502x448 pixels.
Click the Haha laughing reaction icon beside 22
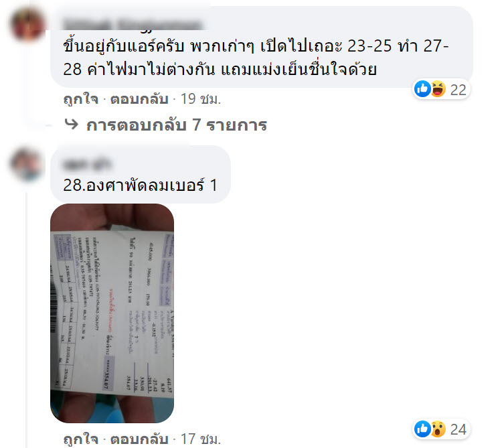438,88
